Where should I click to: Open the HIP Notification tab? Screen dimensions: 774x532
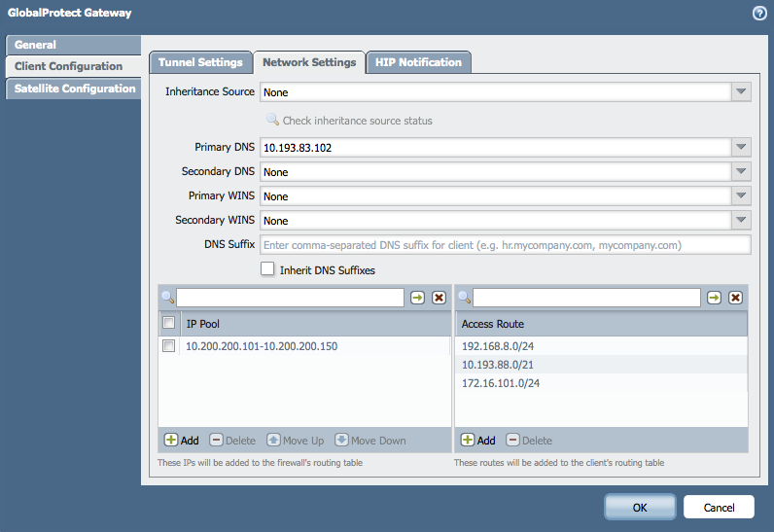418,62
